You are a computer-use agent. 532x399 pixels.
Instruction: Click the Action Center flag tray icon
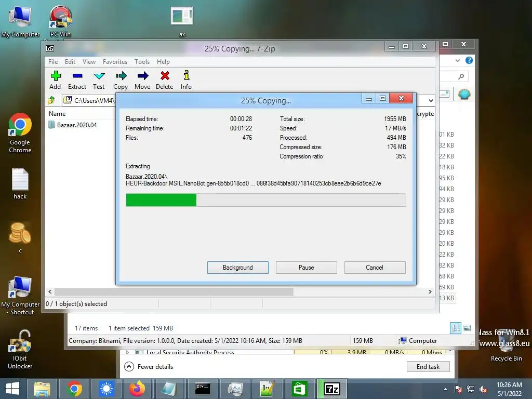[x=458, y=389]
